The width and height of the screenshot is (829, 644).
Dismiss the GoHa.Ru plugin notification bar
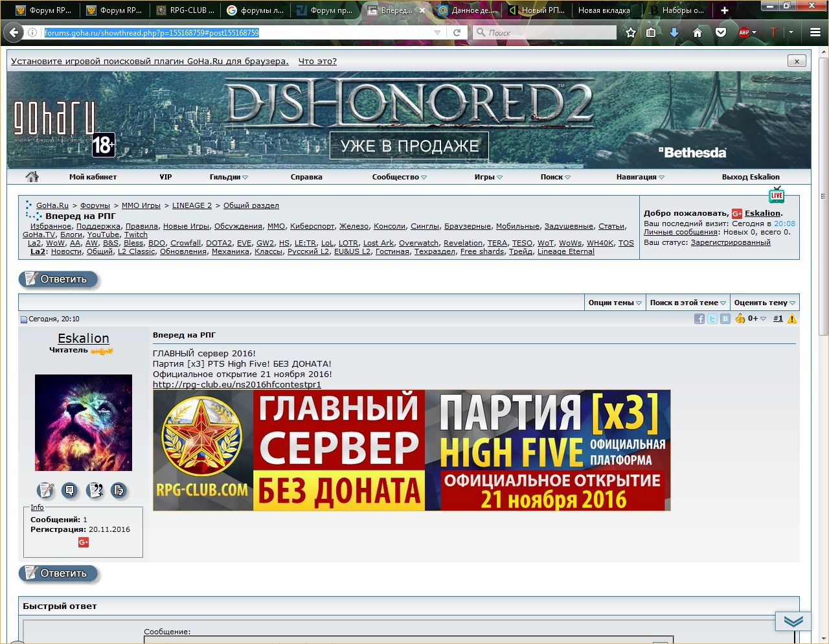click(x=797, y=61)
